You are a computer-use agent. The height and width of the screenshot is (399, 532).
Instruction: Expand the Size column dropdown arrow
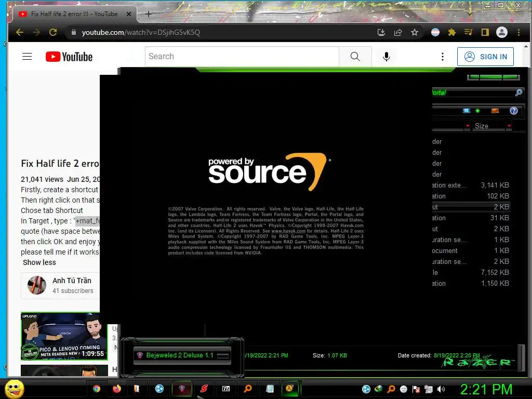pos(509,126)
